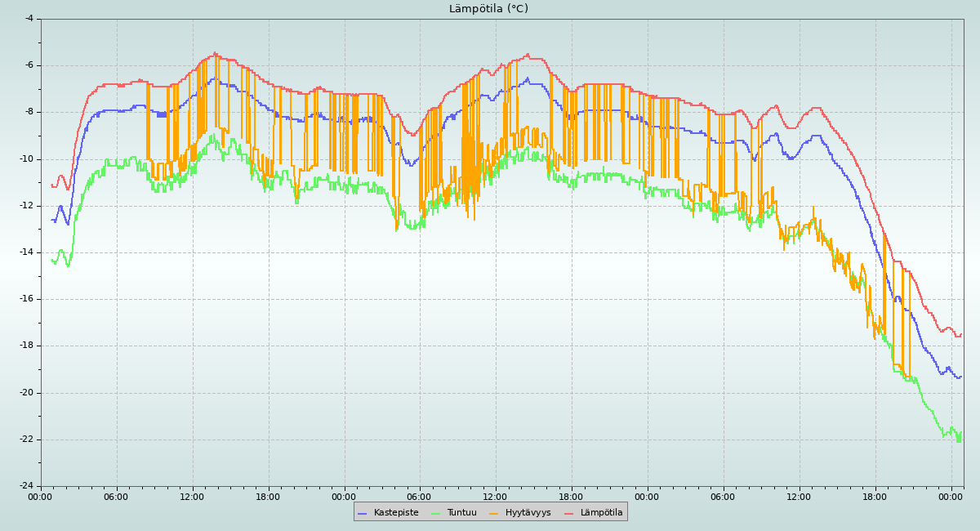This screenshot has height=531, width=980.
Task: Click the Kastepiste legend label
Action: point(395,512)
